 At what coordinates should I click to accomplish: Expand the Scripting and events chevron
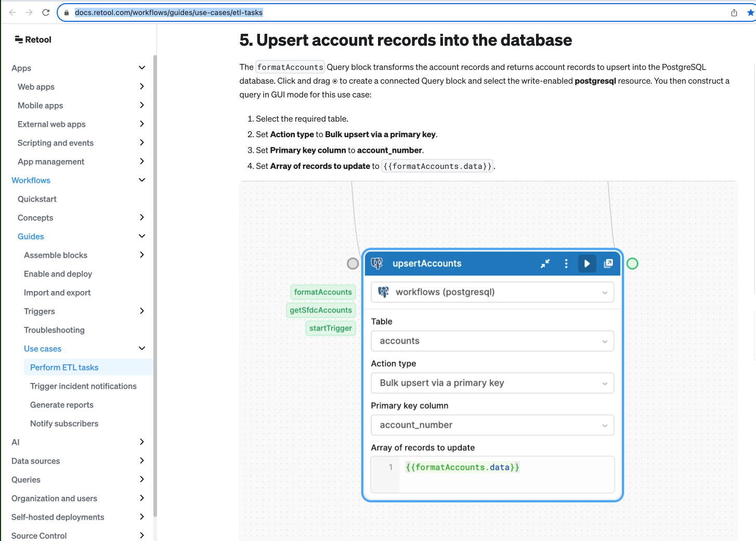tap(142, 142)
